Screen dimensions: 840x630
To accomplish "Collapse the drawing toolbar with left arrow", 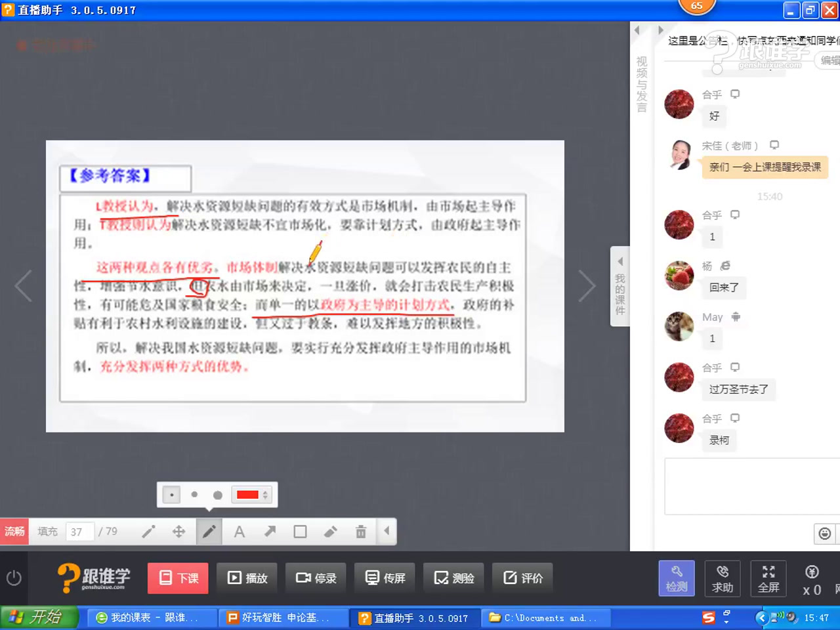I will tap(387, 531).
